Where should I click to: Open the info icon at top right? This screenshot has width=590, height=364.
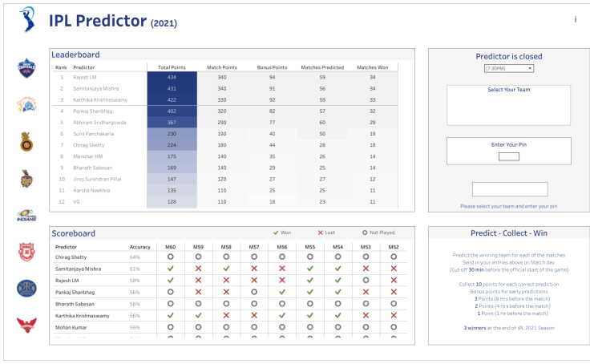(576, 19)
